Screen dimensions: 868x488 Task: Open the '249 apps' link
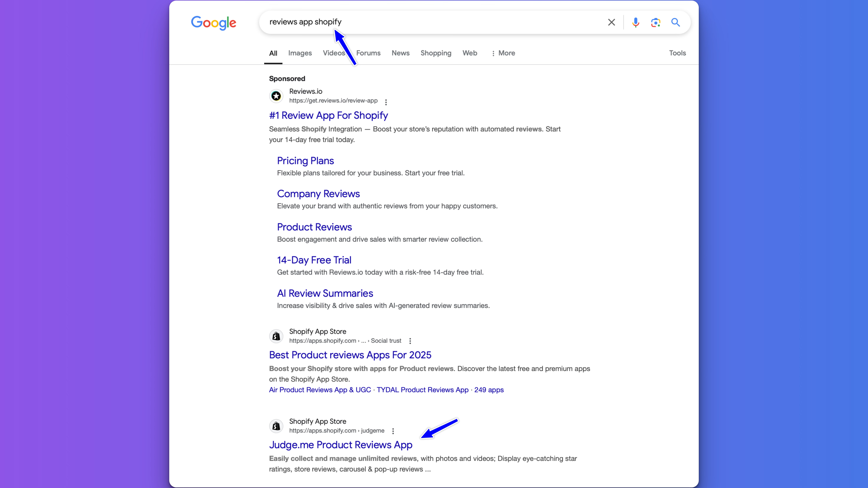489,390
